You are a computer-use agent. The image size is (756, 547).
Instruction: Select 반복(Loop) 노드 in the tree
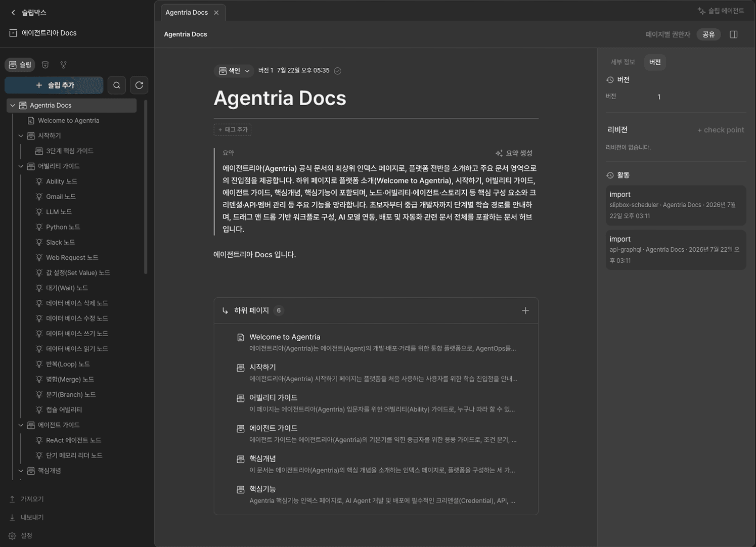point(68,364)
